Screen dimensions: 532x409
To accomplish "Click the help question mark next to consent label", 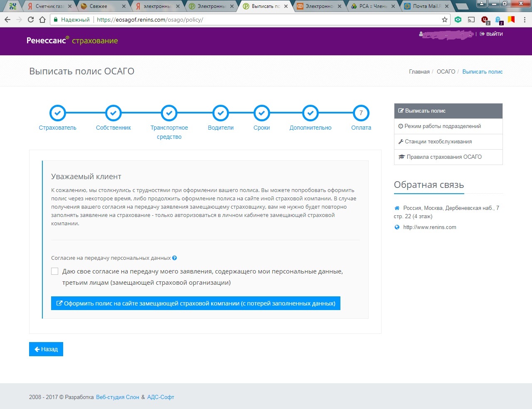I will point(175,258).
